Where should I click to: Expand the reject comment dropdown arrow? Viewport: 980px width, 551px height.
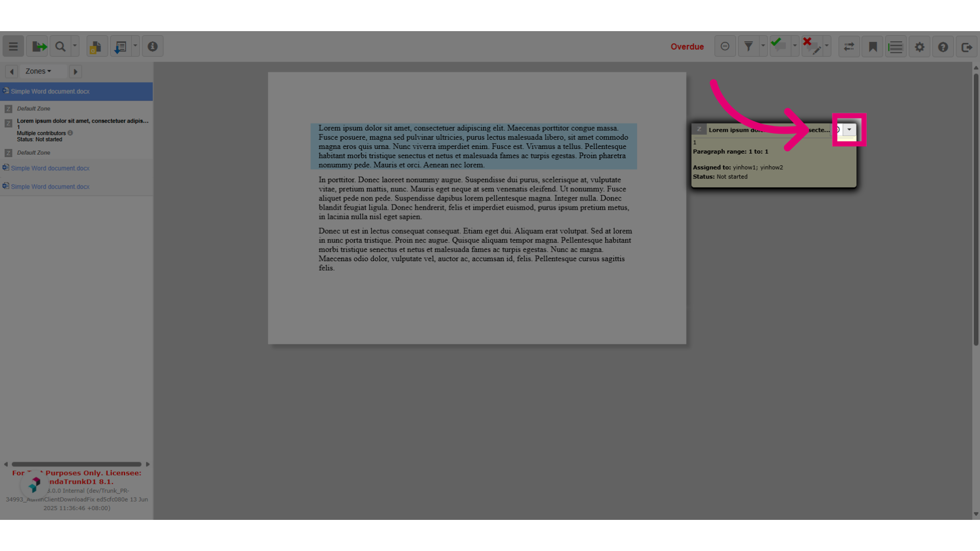pyautogui.click(x=827, y=46)
